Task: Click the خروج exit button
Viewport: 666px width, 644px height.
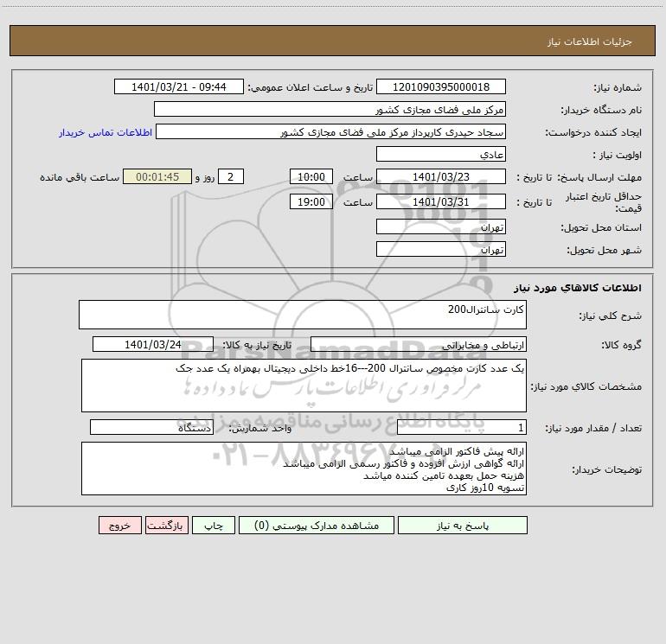Action: coord(119,525)
